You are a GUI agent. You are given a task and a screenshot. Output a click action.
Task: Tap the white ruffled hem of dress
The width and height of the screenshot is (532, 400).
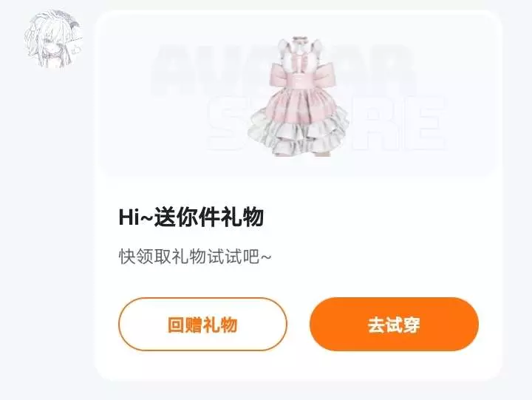[299, 136]
